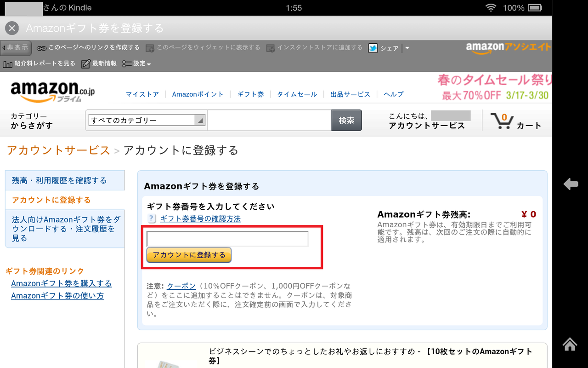Open 紹介料レポートを見る
The width and height of the screenshot is (588, 368).
click(45, 63)
